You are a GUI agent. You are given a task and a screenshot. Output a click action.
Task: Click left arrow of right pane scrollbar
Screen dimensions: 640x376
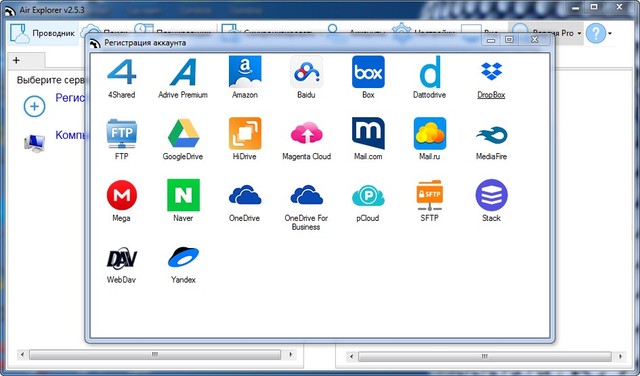point(351,356)
